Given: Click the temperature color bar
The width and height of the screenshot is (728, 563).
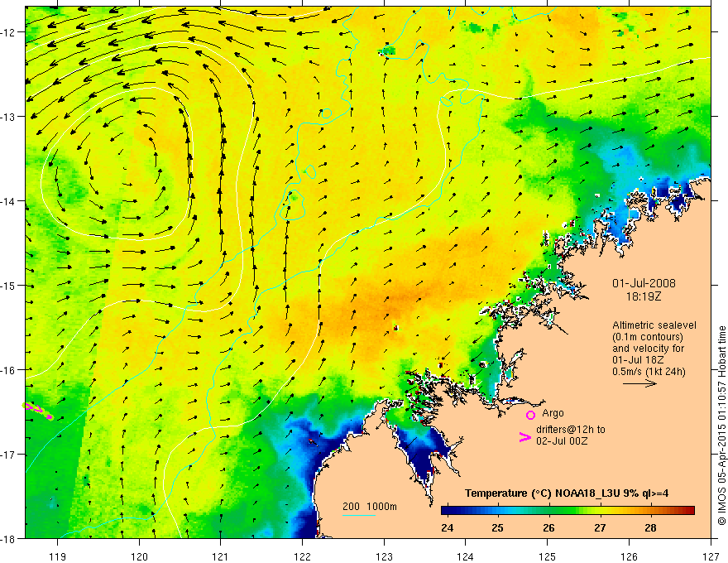Looking at the screenshot, I should pyautogui.click(x=568, y=511).
